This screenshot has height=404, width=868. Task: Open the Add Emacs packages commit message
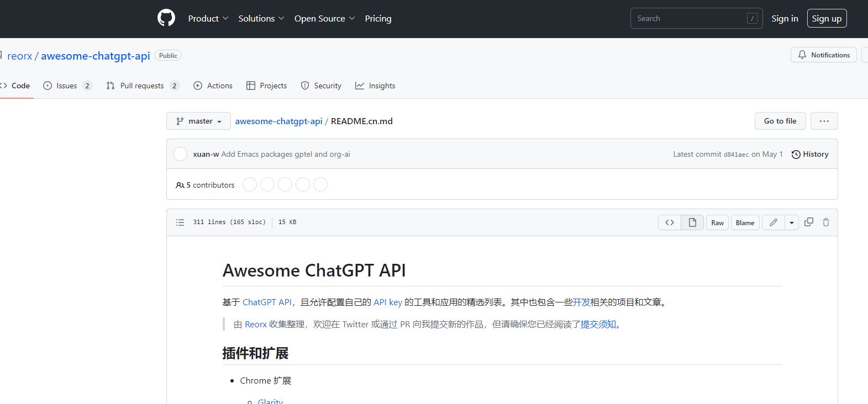[286, 154]
